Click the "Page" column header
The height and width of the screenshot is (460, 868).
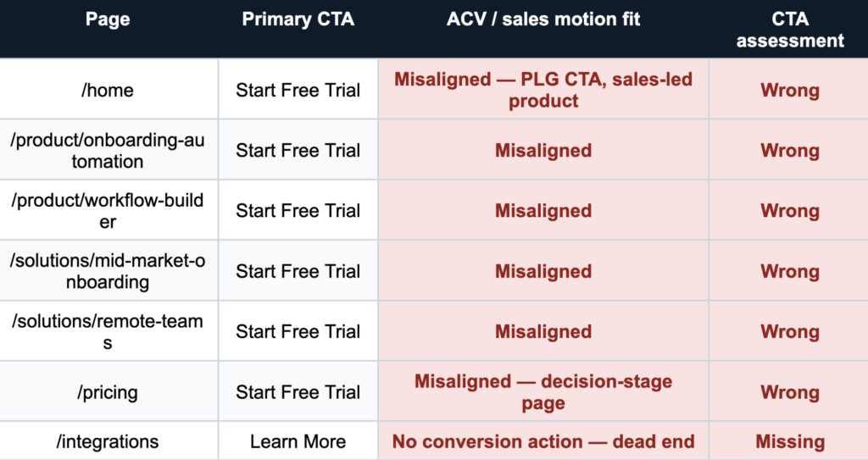click(x=108, y=19)
